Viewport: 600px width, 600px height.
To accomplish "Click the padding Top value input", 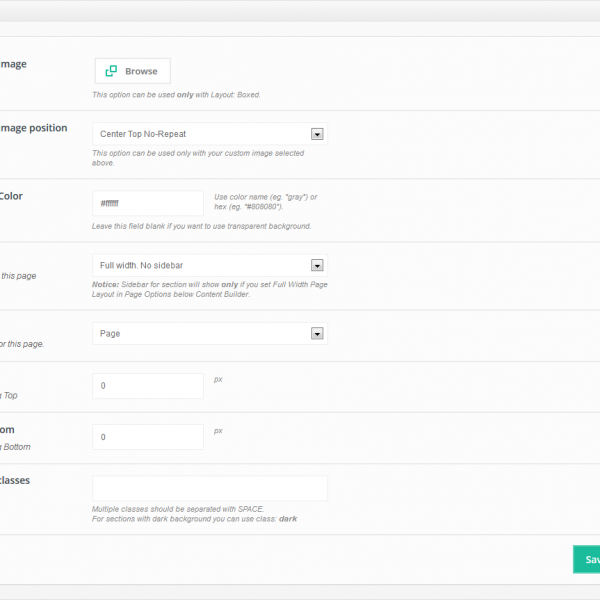I will click(147, 386).
